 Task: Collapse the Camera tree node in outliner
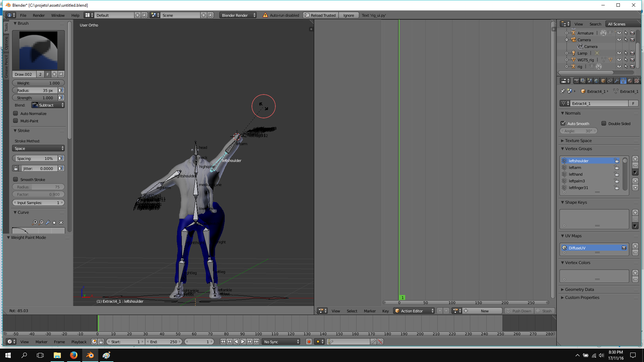[x=567, y=40]
